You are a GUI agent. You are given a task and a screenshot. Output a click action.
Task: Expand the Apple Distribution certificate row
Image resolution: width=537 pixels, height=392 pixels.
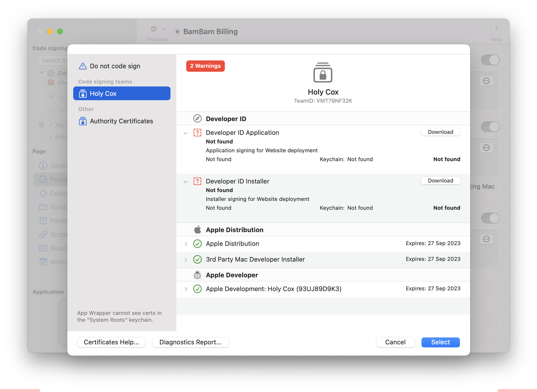[x=186, y=244]
